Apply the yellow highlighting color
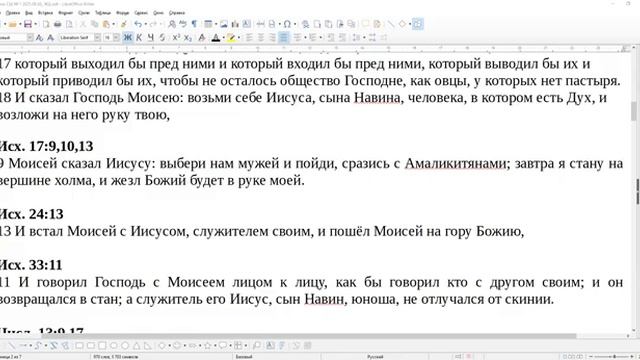This screenshot has height=360, width=640. point(231,38)
